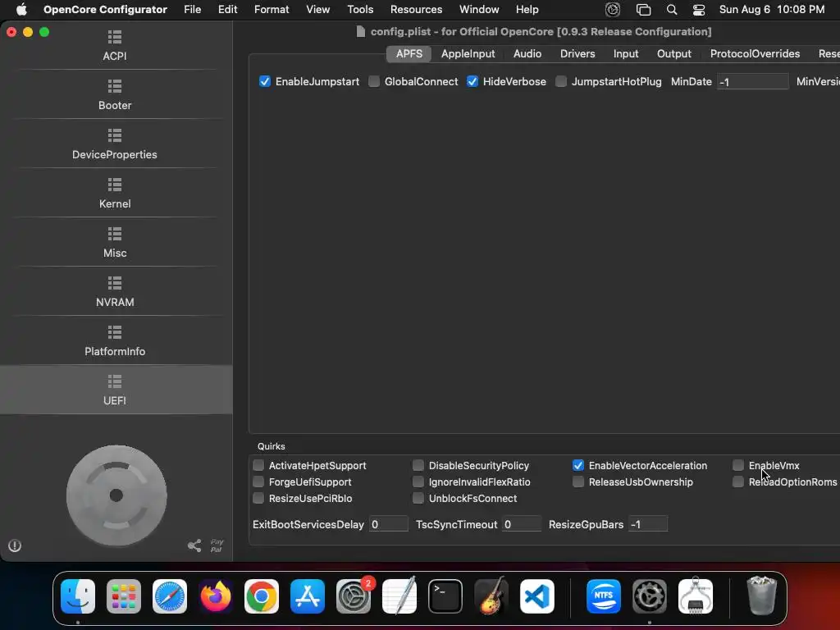Click the ResizeGpuBars input field

(648, 524)
